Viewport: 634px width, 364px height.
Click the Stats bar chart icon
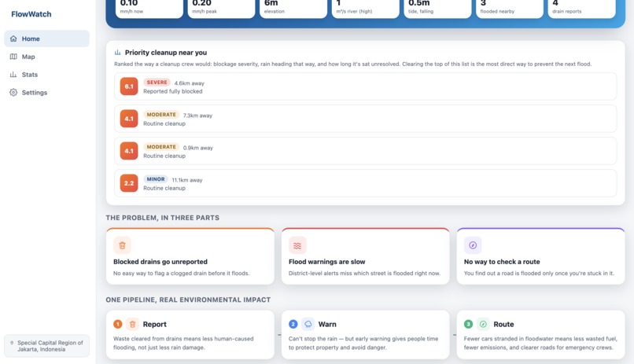(x=13, y=75)
